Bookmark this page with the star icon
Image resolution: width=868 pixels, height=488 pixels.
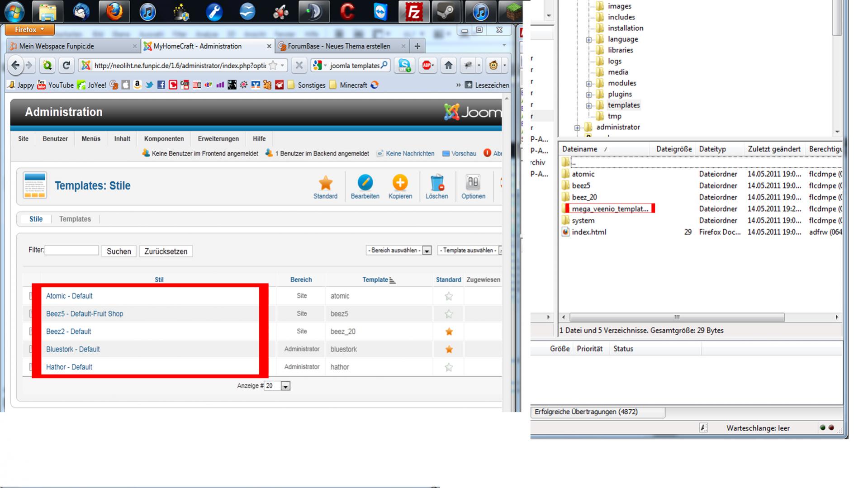(x=273, y=66)
